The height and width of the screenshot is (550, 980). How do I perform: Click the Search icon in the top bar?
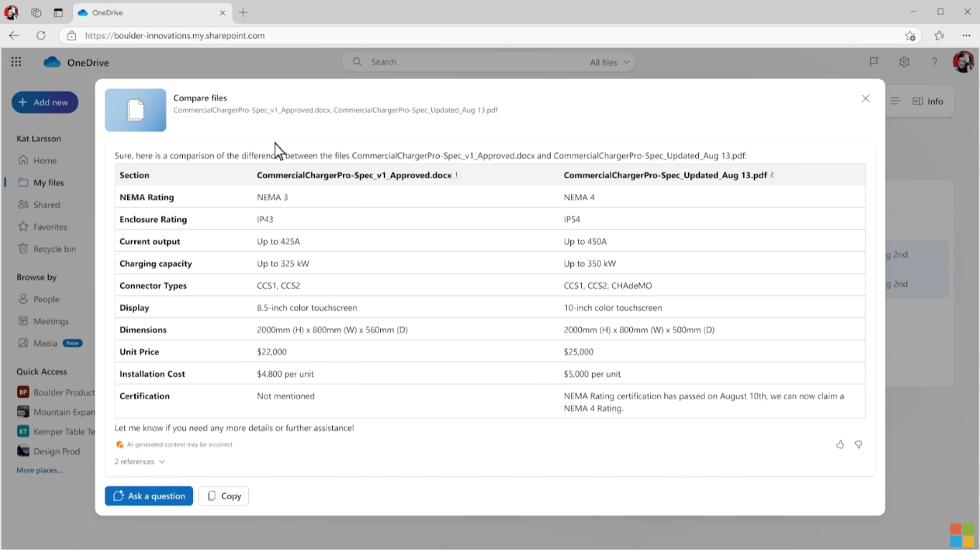357,62
